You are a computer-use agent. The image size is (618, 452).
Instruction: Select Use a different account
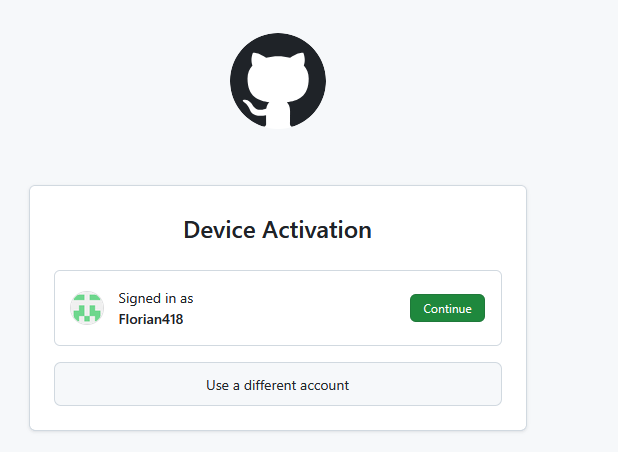[277, 384]
